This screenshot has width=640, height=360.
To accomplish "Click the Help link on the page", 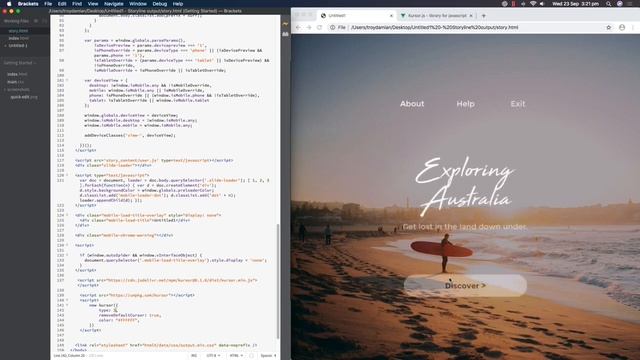I will [x=465, y=104].
